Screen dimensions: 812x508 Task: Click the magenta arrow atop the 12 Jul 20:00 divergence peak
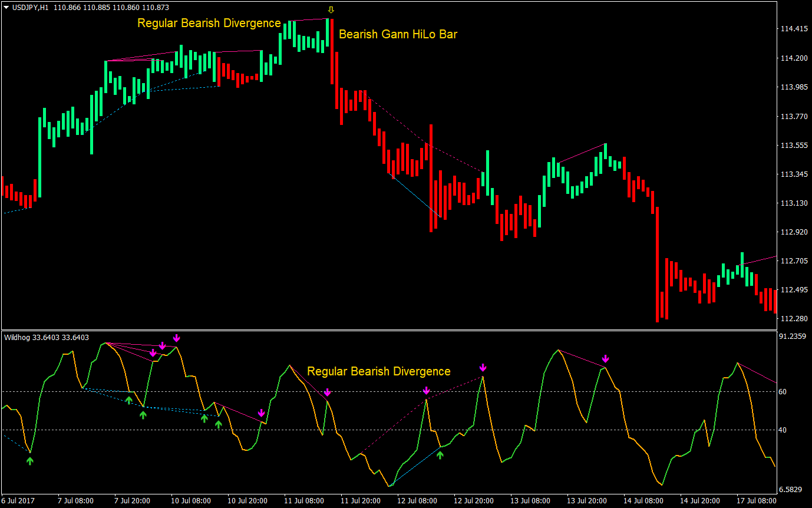[483, 368]
